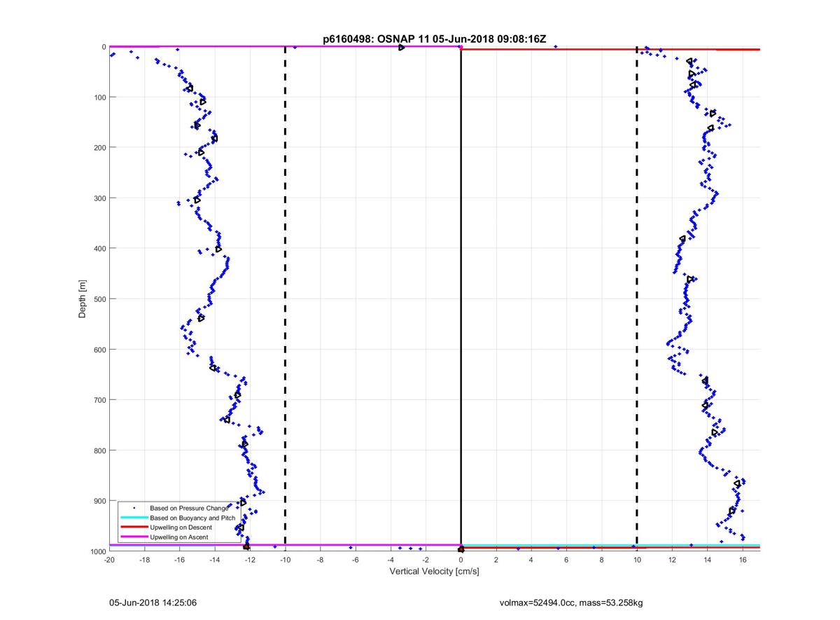Click legend entry 'Based on Buoyancy and Pitch'
Viewport: 840px width, 620px height.
[193, 517]
